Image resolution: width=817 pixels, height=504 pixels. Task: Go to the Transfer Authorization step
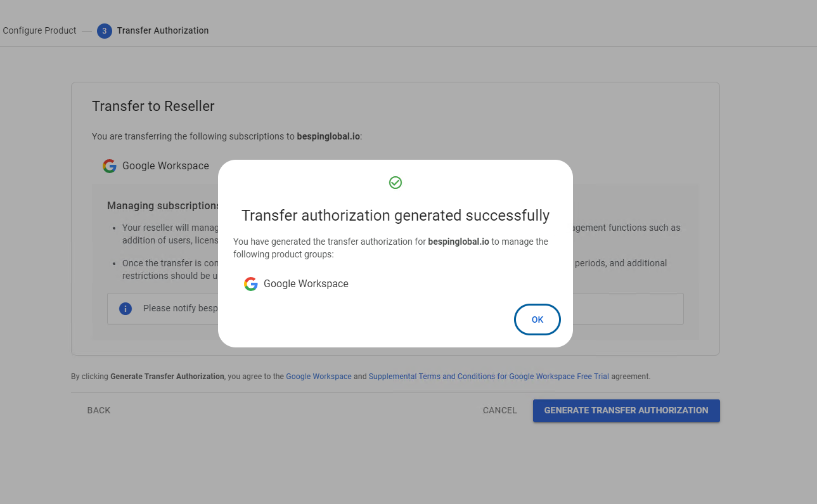click(x=163, y=30)
